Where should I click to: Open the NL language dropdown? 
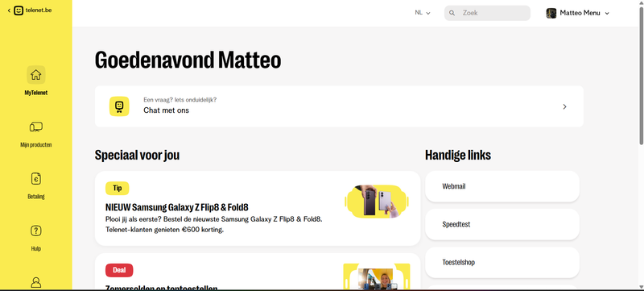422,13
